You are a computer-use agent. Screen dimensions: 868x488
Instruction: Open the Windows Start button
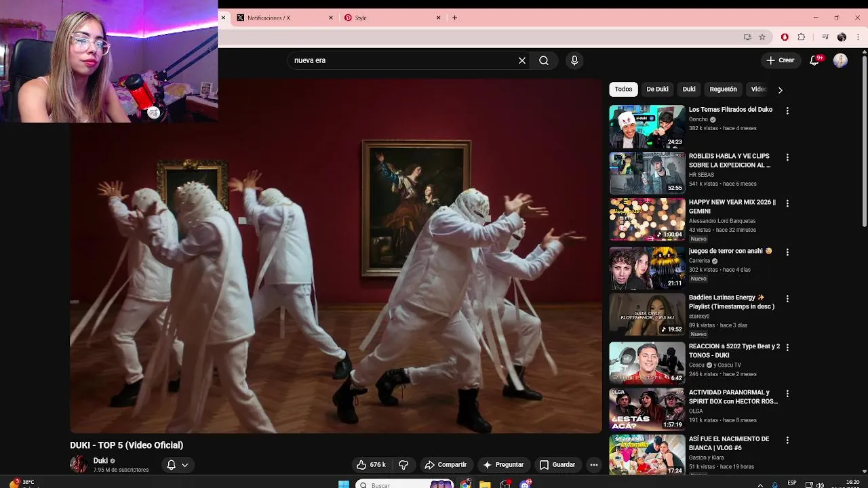(344, 484)
